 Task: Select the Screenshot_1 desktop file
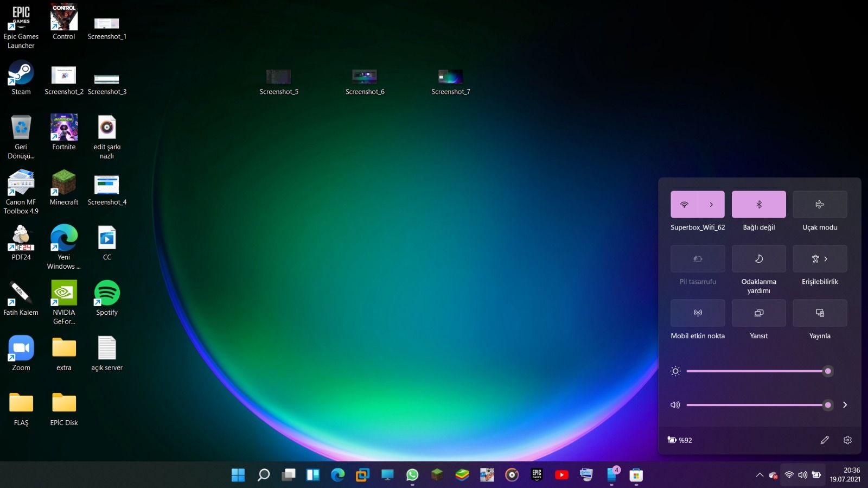(107, 28)
